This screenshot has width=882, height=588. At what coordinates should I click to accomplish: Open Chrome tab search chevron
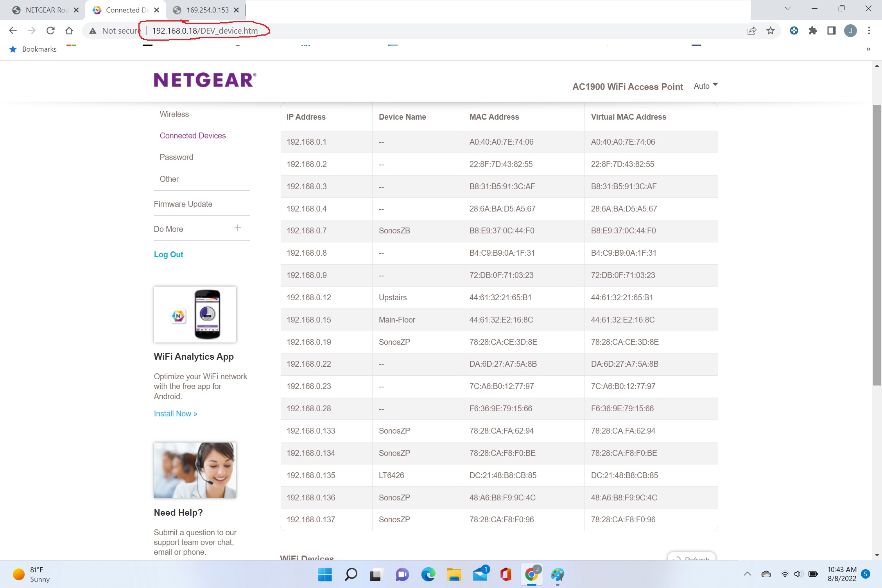tap(787, 9)
